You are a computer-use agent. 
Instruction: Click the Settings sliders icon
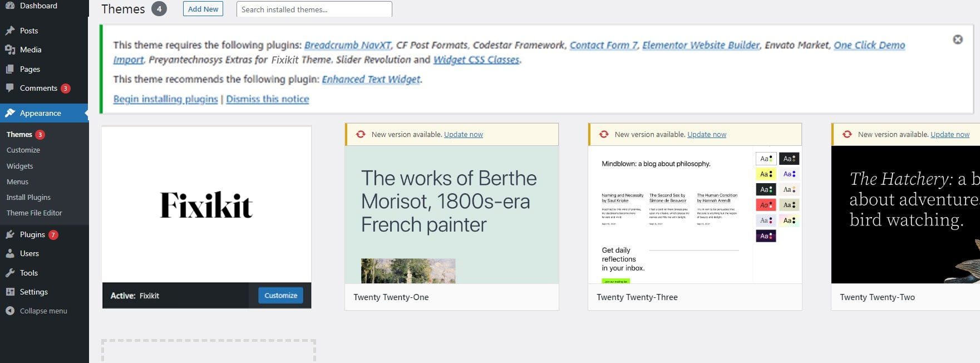[x=10, y=292]
